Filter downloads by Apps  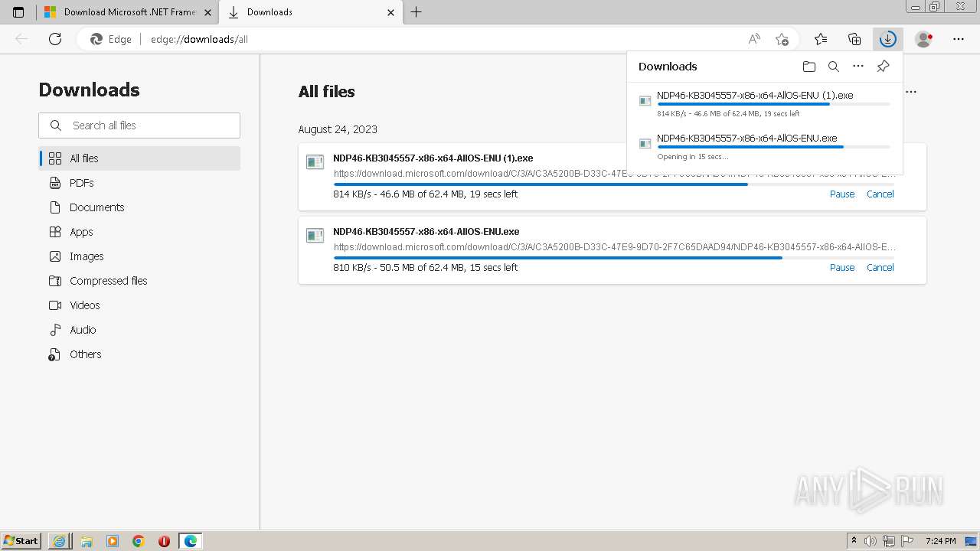pos(140,232)
